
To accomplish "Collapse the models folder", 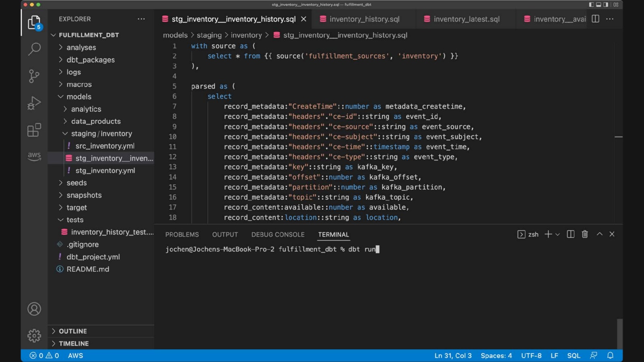I will 101,97.
